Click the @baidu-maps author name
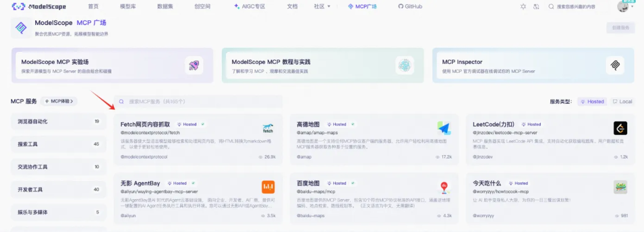644x232 pixels. (311, 215)
